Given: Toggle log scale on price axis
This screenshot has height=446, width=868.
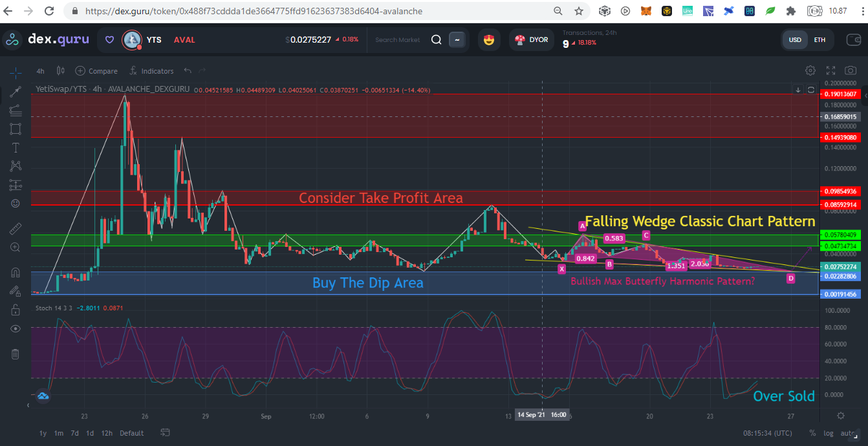Looking at the screenshot, I should 830,433.
